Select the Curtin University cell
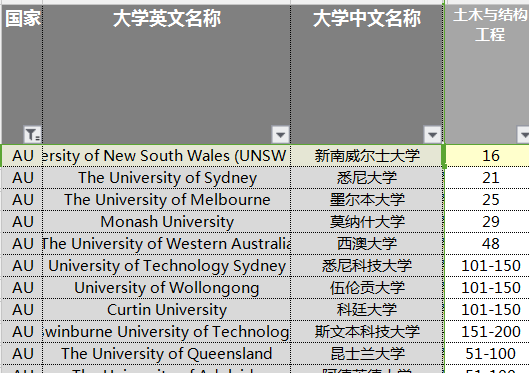 (166, 310)
